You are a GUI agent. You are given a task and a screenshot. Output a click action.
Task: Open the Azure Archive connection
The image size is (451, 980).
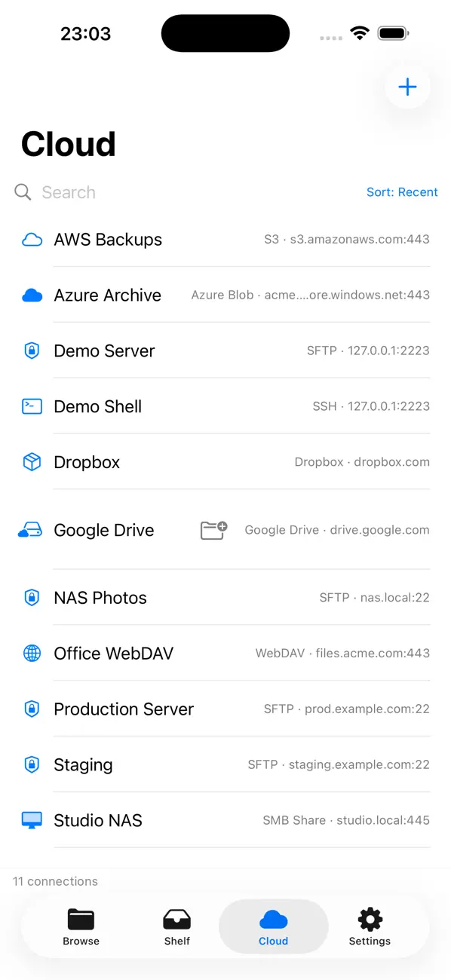click(226, 296)
